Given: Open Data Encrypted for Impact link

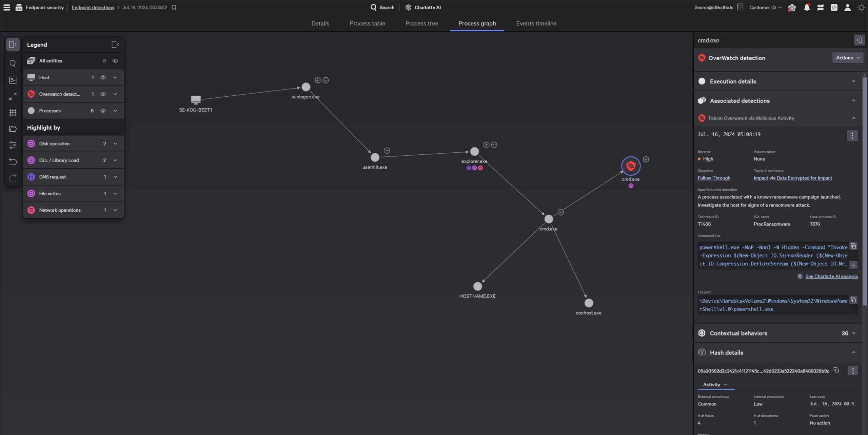Looking at the screenshot, I should coord(804,178).
